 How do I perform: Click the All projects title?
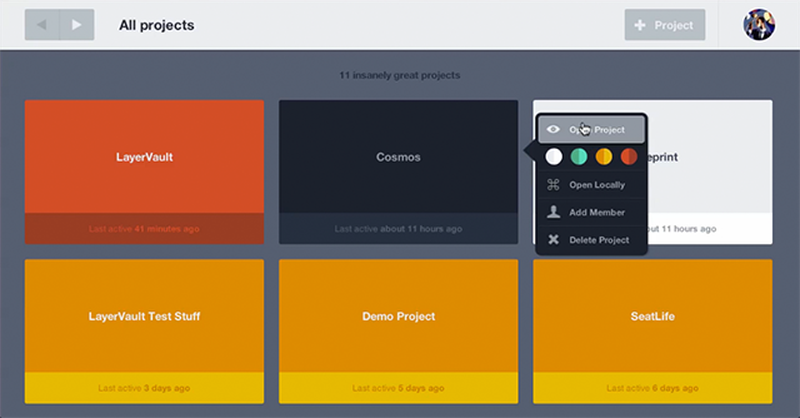[x=157, y=25]
